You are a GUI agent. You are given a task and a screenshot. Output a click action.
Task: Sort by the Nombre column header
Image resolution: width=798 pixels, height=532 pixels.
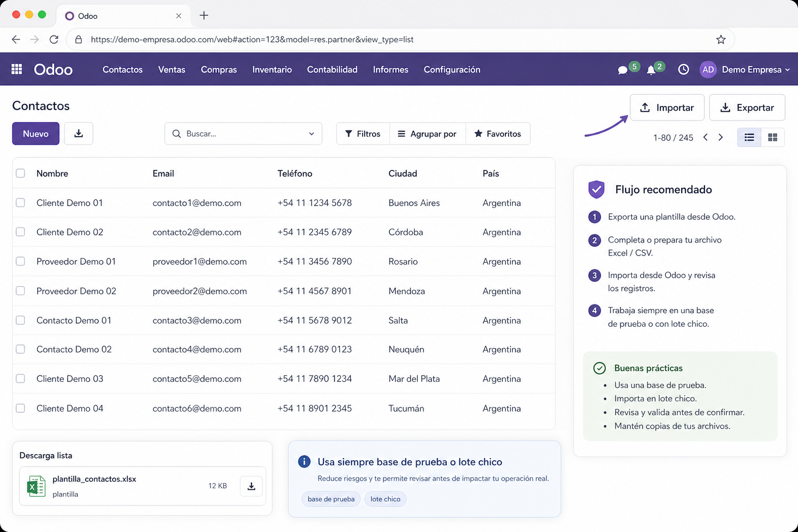click(52, 174)
